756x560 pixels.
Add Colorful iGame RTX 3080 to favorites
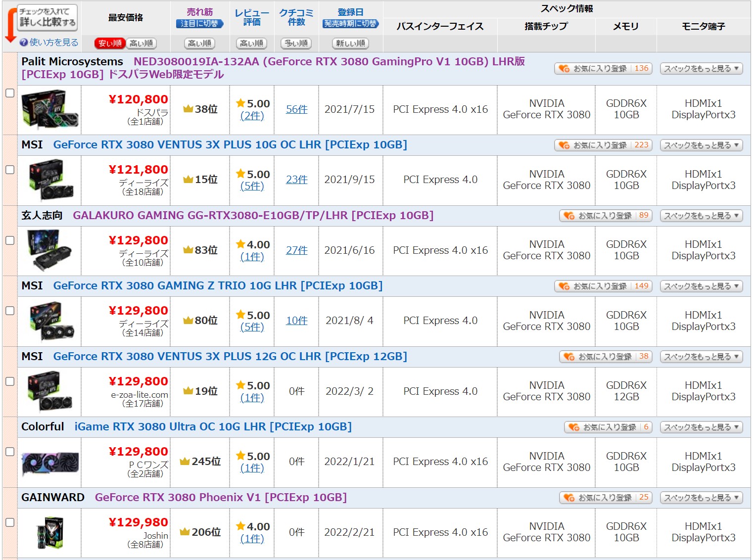(608, 427)
